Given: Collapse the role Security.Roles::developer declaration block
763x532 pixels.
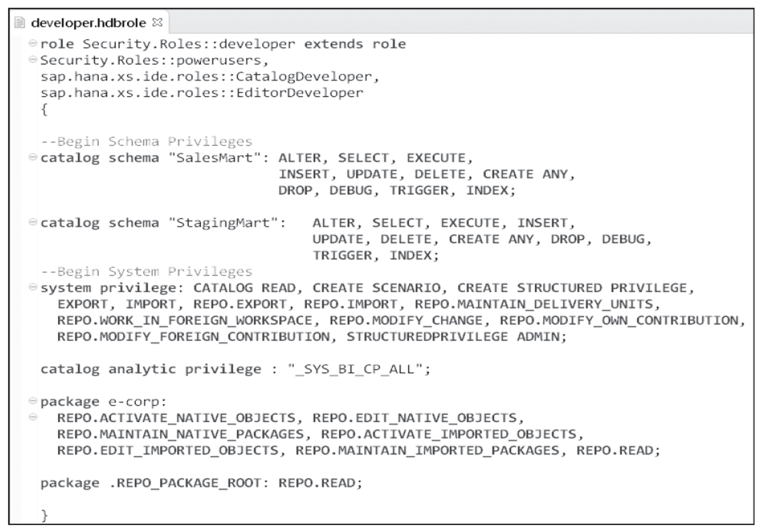Looking at the screenshot, I should tap(32, 44).
